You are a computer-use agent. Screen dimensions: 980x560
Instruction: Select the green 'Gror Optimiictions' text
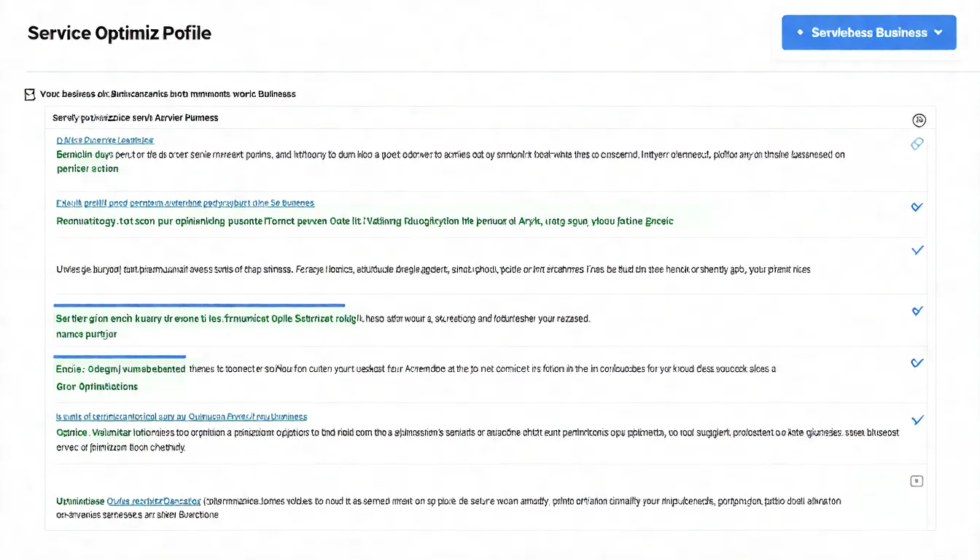click(x=97, y=386)
